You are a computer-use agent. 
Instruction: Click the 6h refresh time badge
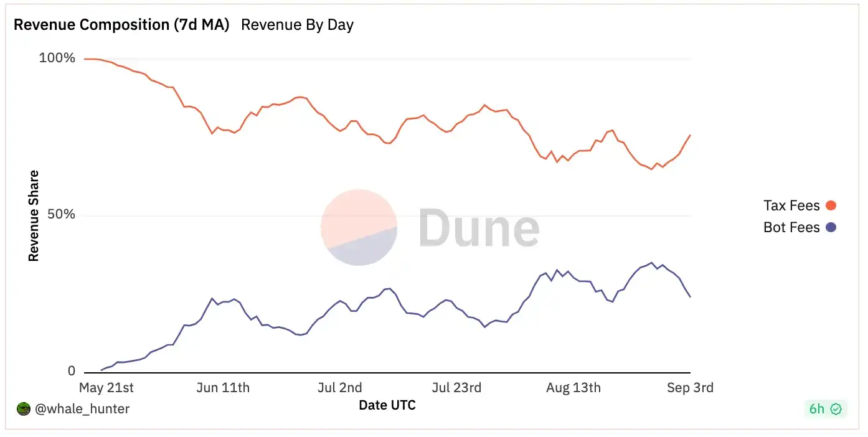tap(817, 409)
